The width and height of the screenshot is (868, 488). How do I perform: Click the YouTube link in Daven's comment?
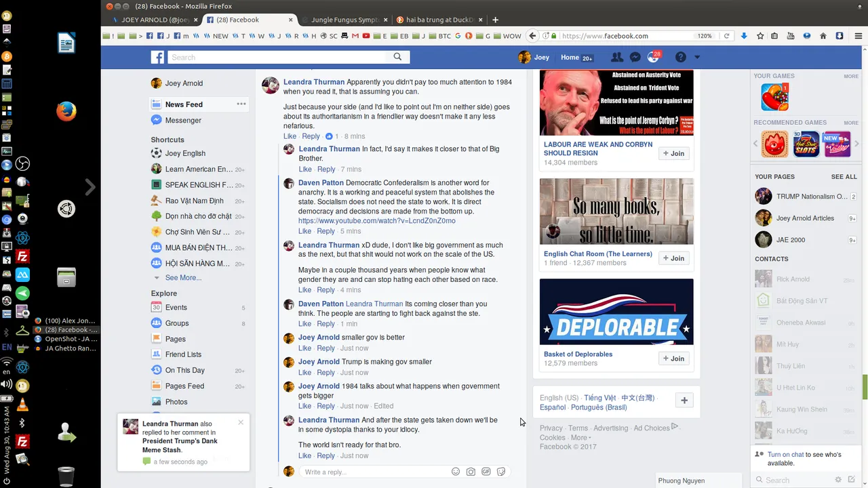(x=376, y=221)
